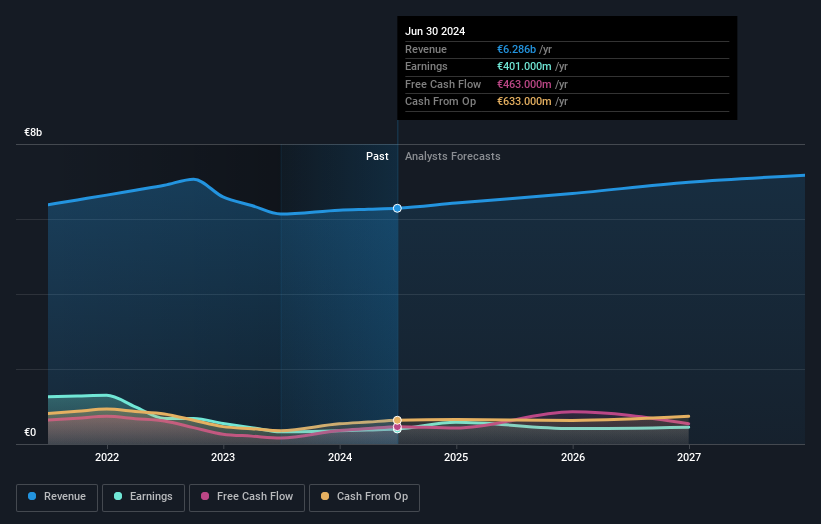Viewport: 821px width, 524px height.
Task: Click the Analysts Forecasts label
Action: tap(452, 157)
